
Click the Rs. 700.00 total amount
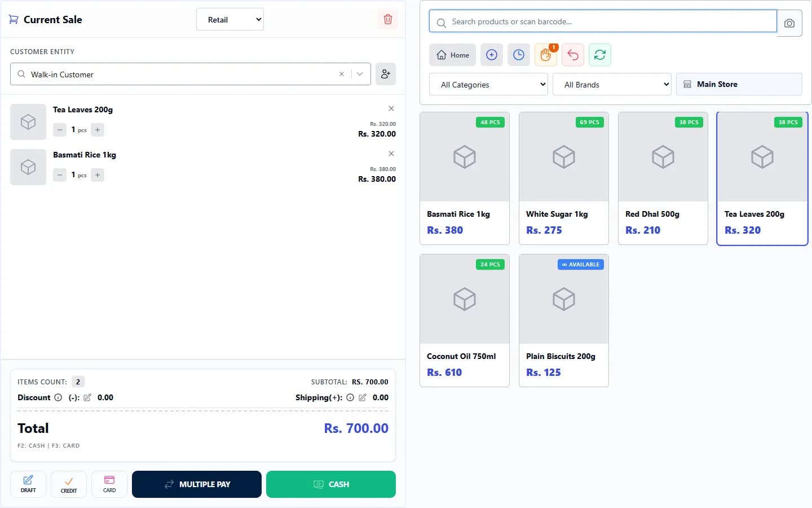(x=356, y=428)
